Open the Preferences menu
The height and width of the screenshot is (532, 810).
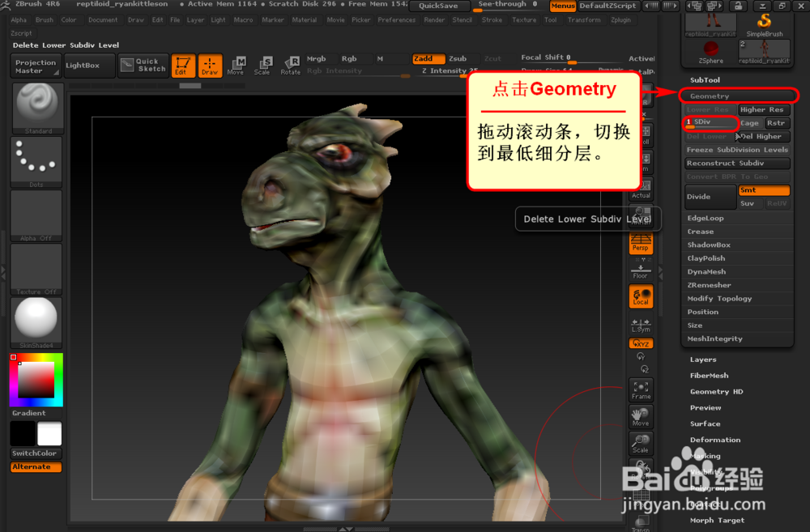click(397, 20)
